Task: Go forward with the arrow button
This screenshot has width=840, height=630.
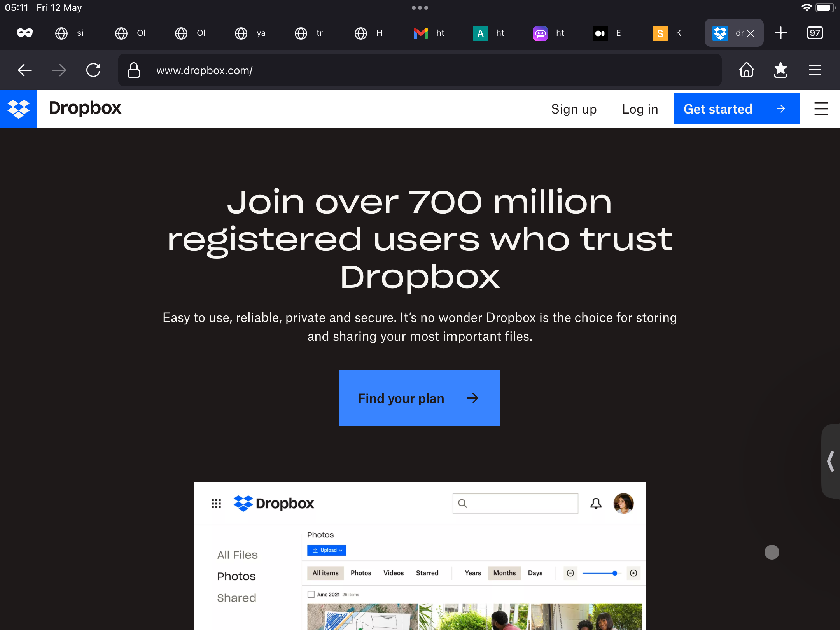Action: click(x=59, y=70)
